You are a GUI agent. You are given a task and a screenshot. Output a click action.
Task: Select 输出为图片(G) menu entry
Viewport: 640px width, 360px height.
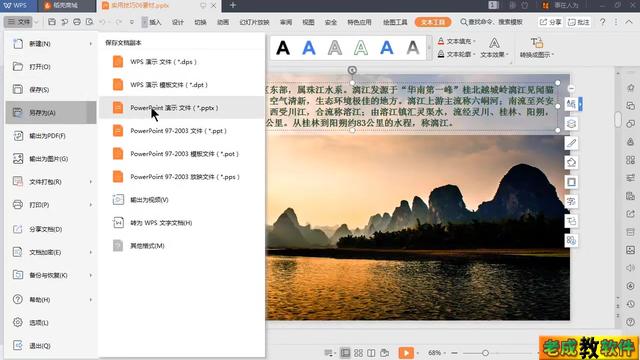coord(51,158)
